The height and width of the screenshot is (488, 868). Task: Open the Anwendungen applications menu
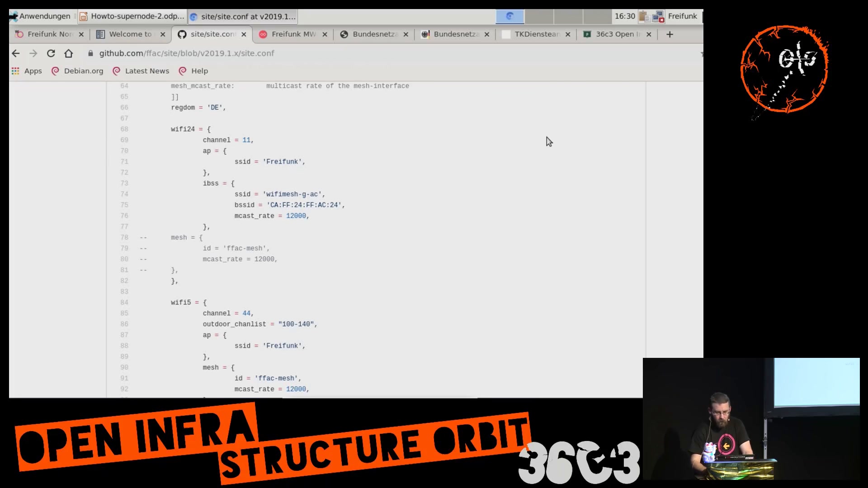(x=41, y=16)
